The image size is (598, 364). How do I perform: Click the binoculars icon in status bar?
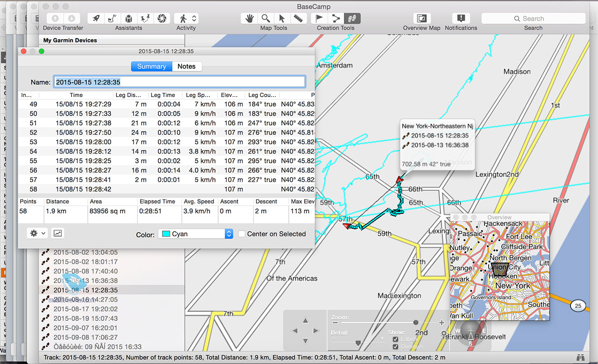pyautogui.click(x=581, y=358)
